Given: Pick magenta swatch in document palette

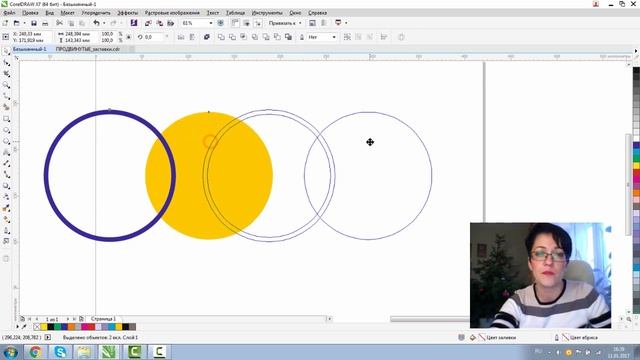Looking at the screenshot, I should [x=84, y=327].
